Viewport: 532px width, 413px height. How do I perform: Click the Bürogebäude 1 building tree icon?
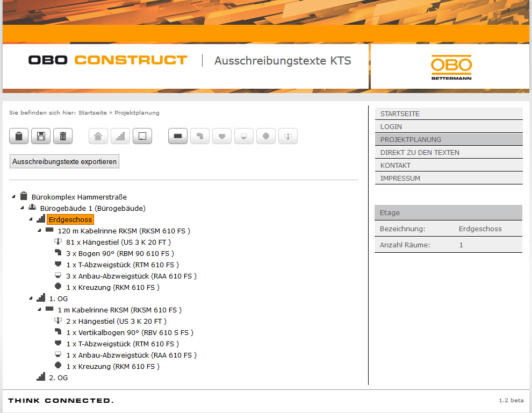point(32,207)
